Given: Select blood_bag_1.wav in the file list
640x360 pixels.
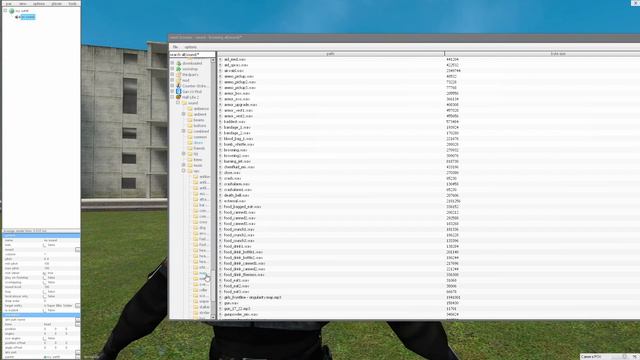Looking at the screenshot, I should [x=239, y=139].
